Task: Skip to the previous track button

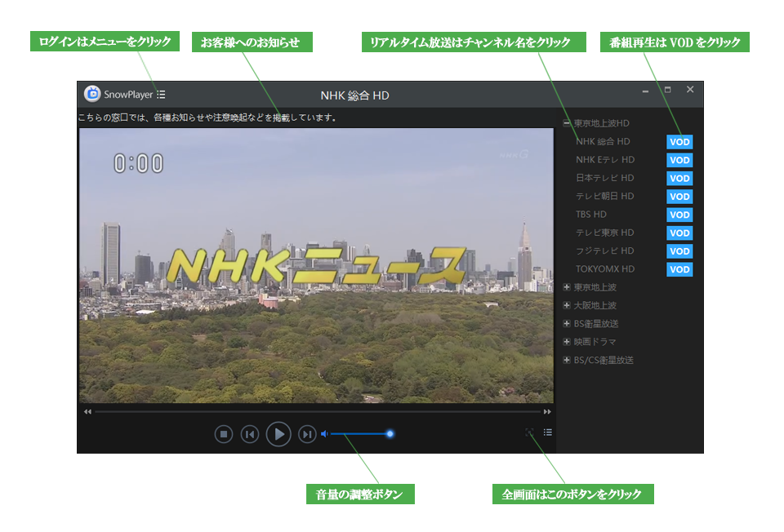Action: click(250, 434)
